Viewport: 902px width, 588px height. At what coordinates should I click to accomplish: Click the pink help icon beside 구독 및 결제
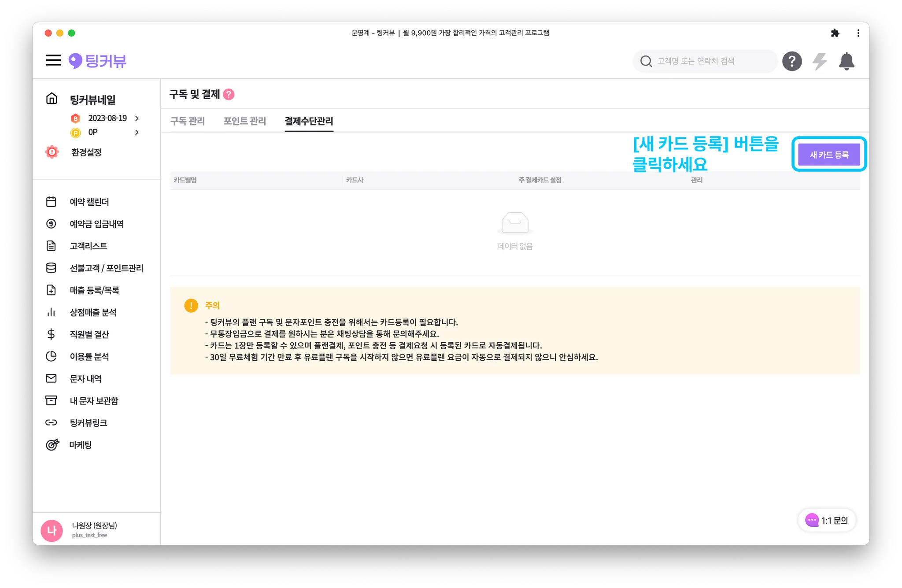click(229, 94)
